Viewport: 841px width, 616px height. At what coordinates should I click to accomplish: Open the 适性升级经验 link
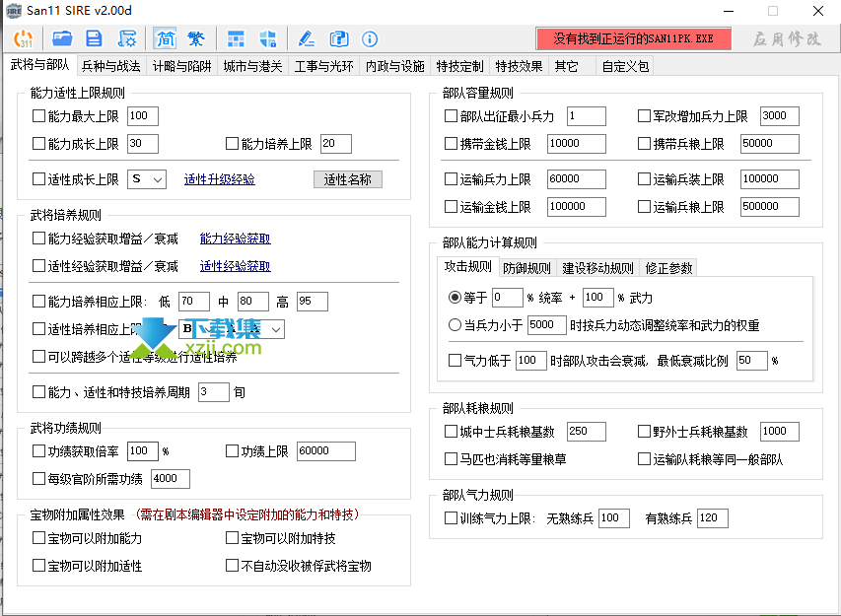[x=219, y=179]
